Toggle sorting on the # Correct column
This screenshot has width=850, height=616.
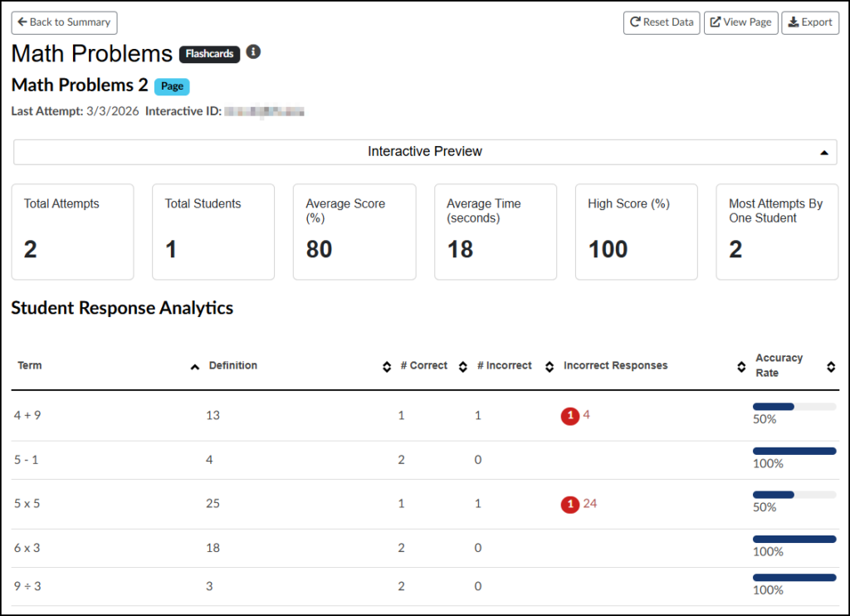(x=462, y=366)
